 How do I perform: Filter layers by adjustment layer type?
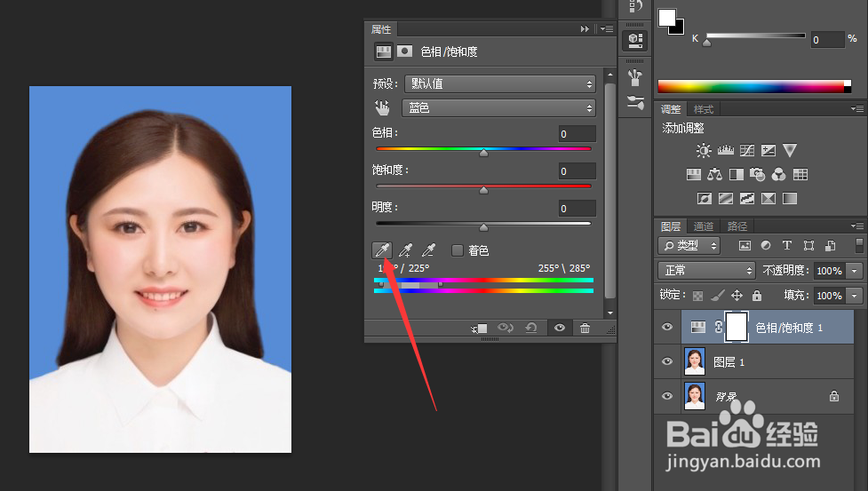click(766, 245)
